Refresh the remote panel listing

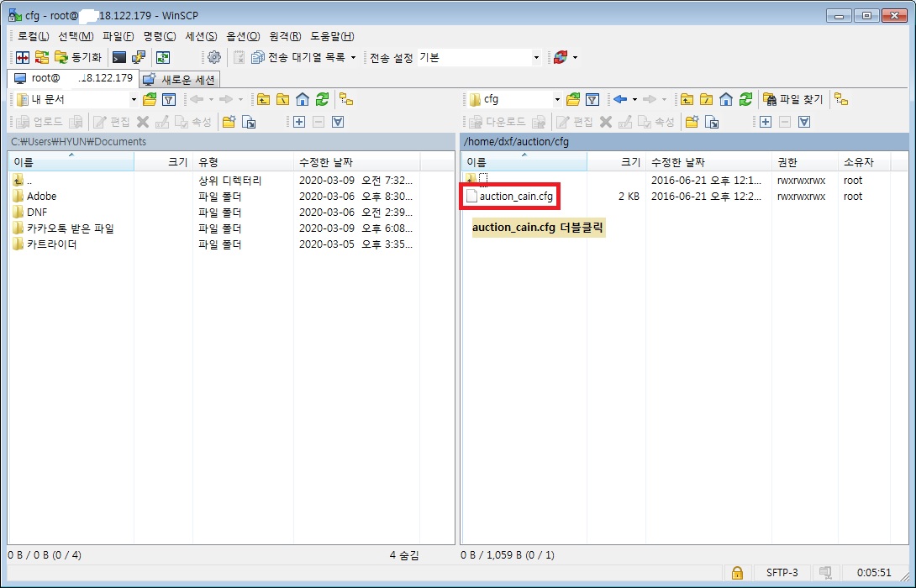745,100
